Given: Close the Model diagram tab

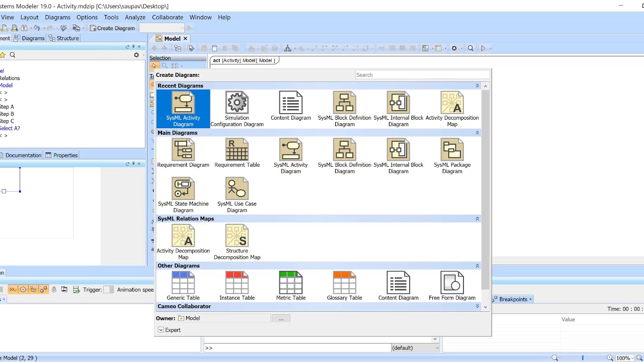Looking at the screenshot, I should (x=185, y=39).
